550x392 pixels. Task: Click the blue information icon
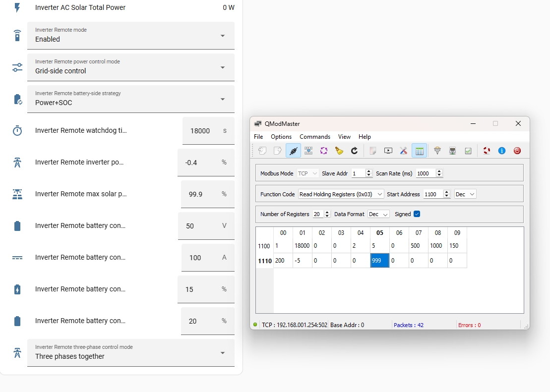coord(502,151)
